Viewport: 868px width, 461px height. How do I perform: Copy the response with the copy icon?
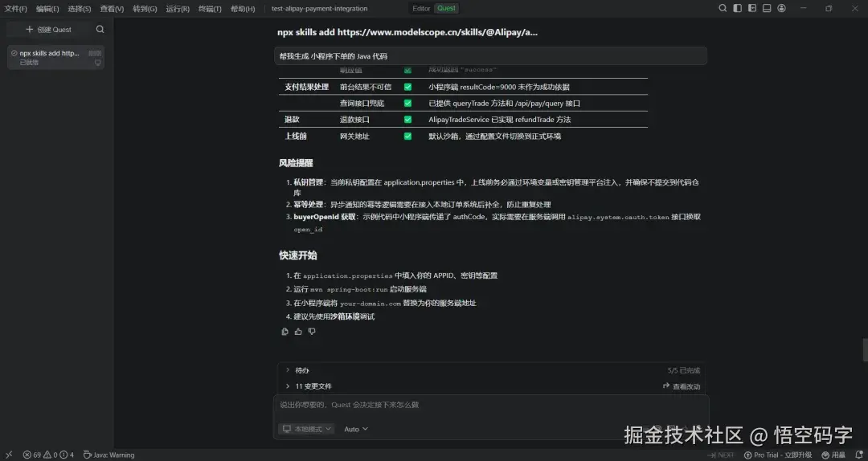tap(285, 332)
